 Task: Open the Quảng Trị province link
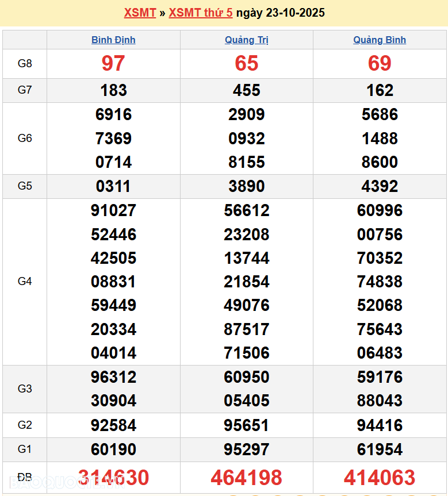pos(246,40)
